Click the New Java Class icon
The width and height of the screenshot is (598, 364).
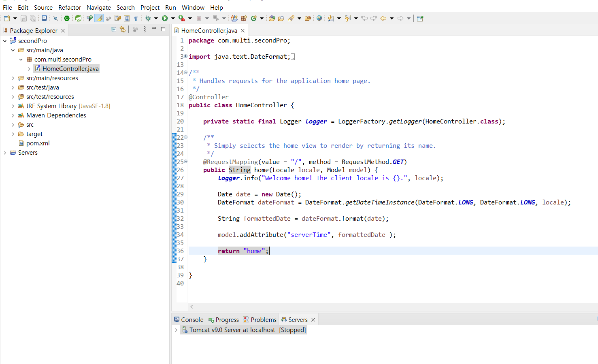pos(253,18)
